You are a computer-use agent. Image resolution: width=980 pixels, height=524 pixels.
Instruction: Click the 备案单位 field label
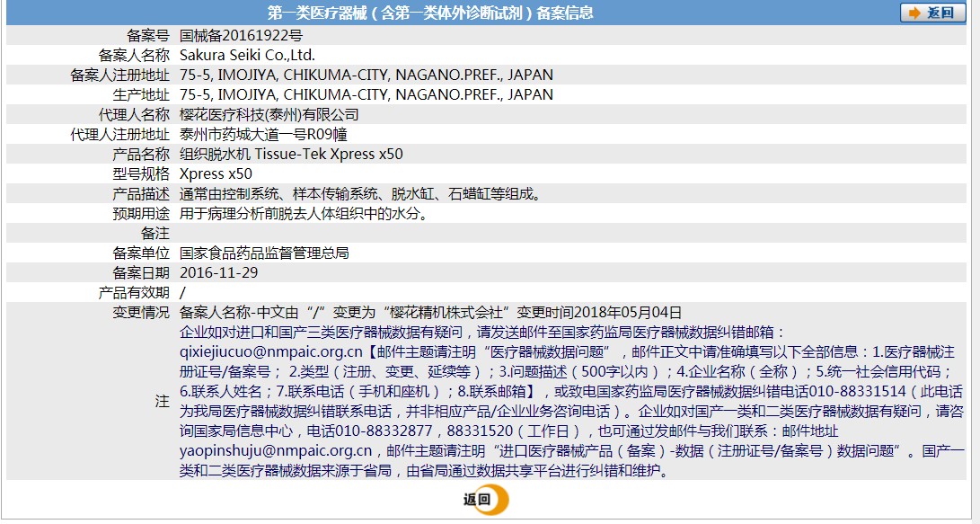141,253
